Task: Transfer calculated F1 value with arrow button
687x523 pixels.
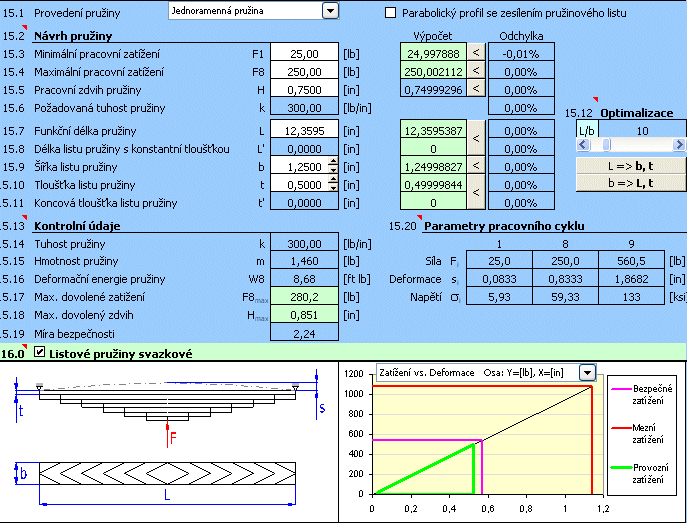Action: coord(476,52)
